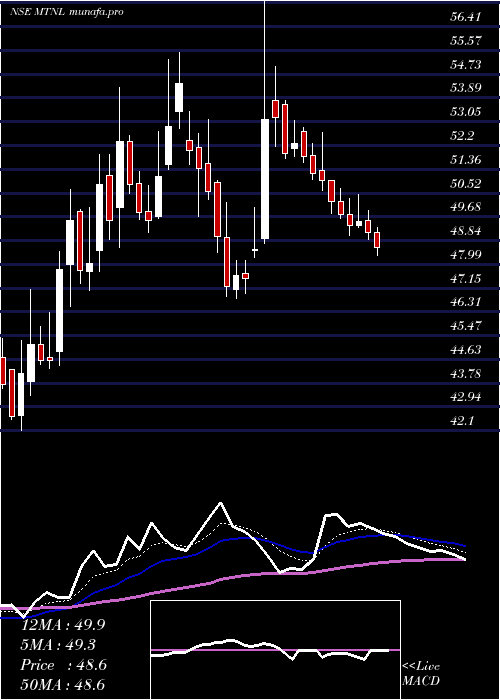500x700 pixels.
Task: Click the 54.73 price axis label
Action: tap(466, 65)
